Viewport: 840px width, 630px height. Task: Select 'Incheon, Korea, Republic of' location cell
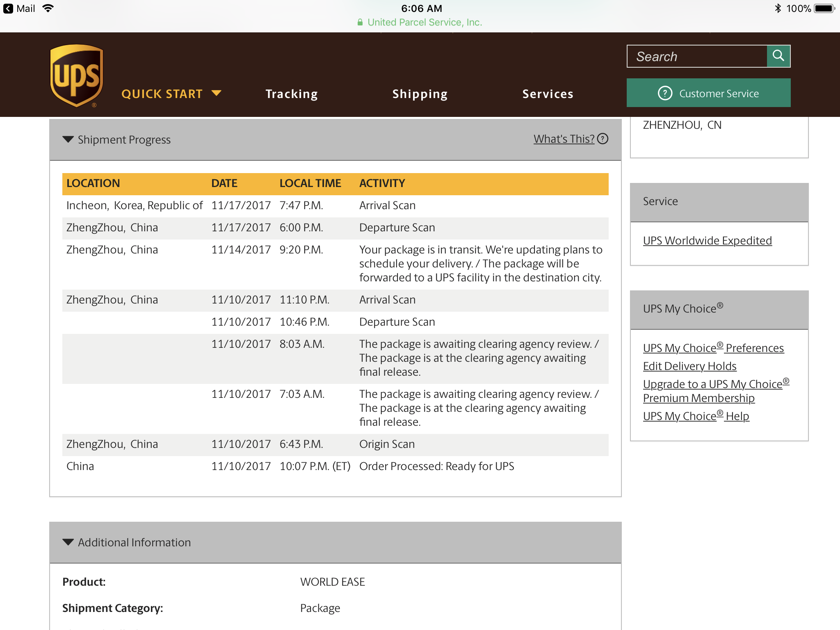pos(135,205)
